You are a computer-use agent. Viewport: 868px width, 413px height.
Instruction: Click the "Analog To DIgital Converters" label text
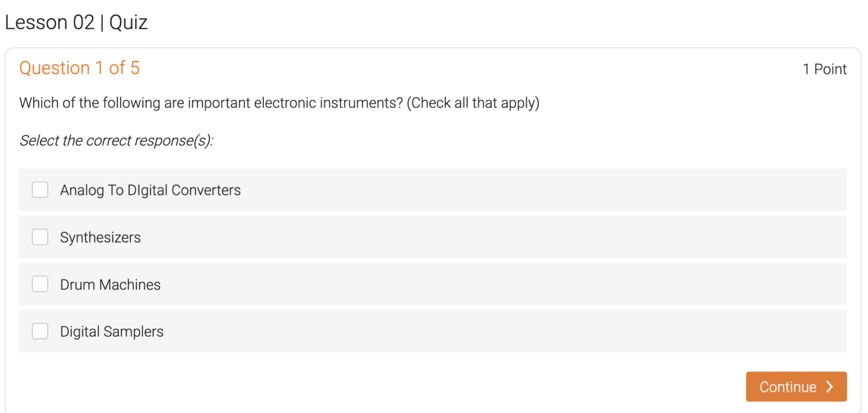tap(150, 190)
